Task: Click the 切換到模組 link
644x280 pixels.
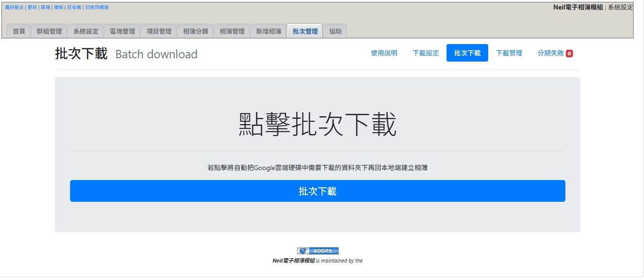Action: click(x=97, y=8)
